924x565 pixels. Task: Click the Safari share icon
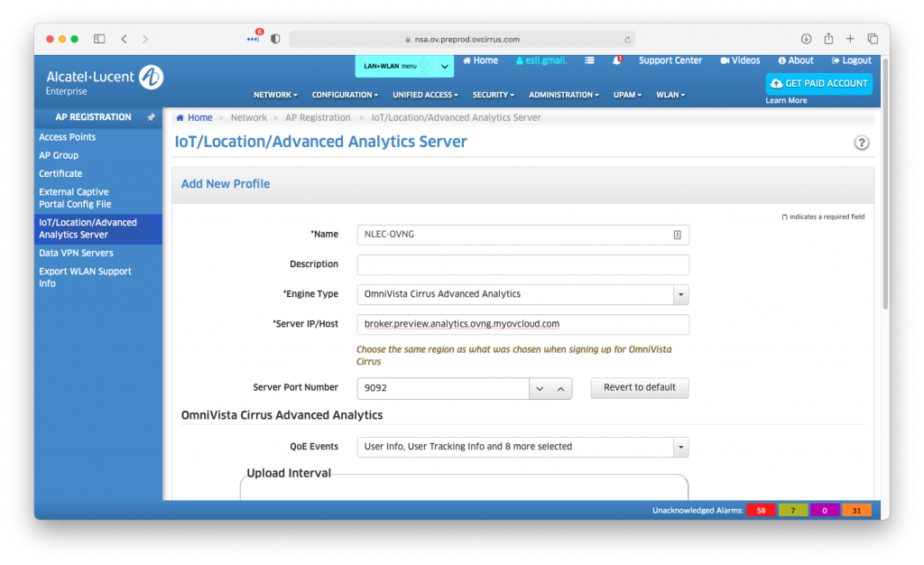[827, 39]
